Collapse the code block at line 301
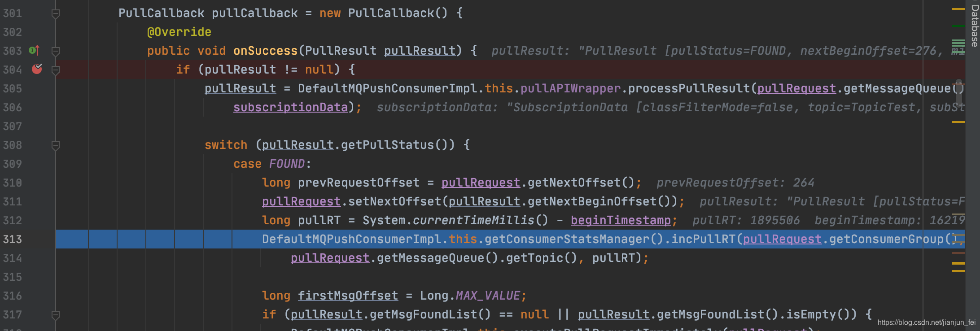The width and height of the screenshot is (980, 331). click(56, 14)
